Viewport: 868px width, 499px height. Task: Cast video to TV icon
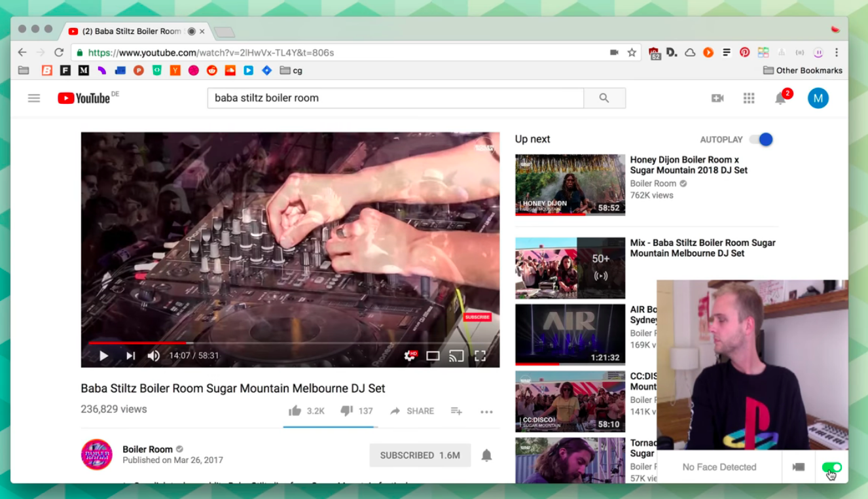tap(456, 356)
